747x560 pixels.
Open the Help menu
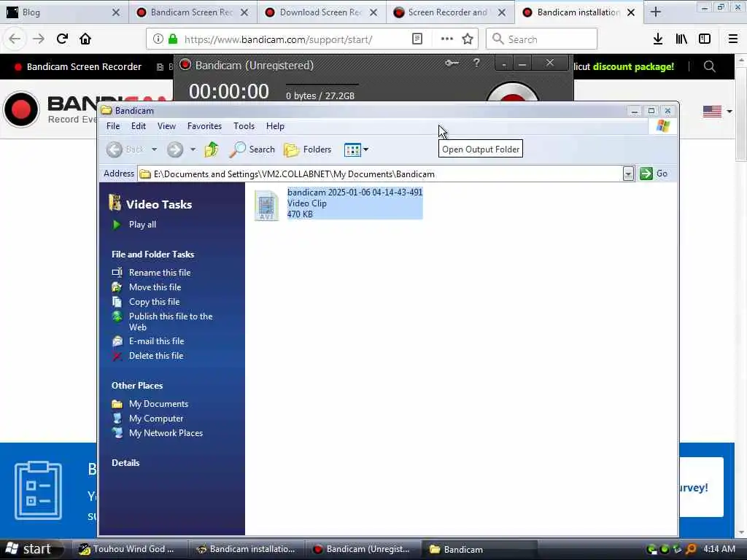[x=275, y=126]
